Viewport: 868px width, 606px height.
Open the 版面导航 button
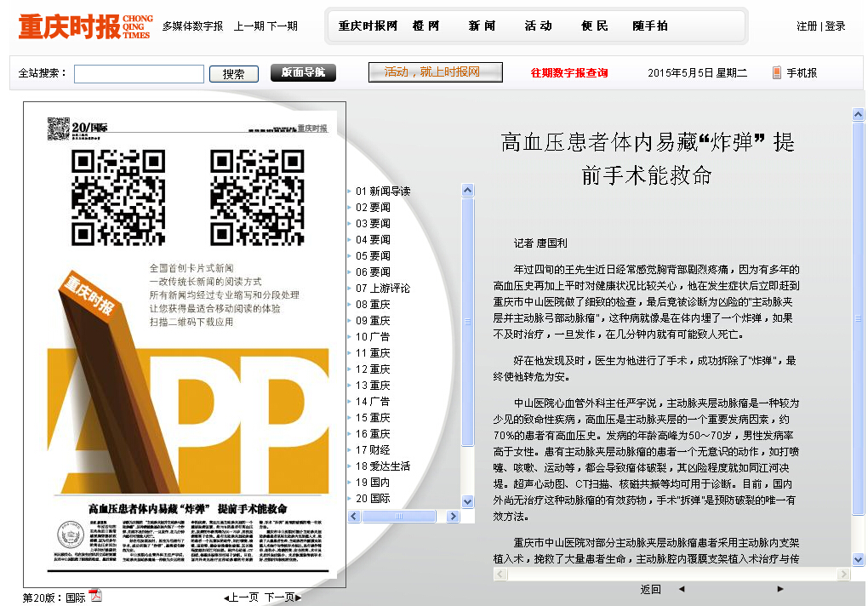303,72
